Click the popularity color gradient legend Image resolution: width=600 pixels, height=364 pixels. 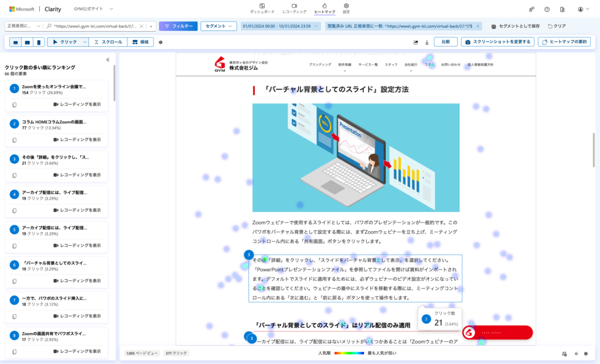tap(349, 353)
